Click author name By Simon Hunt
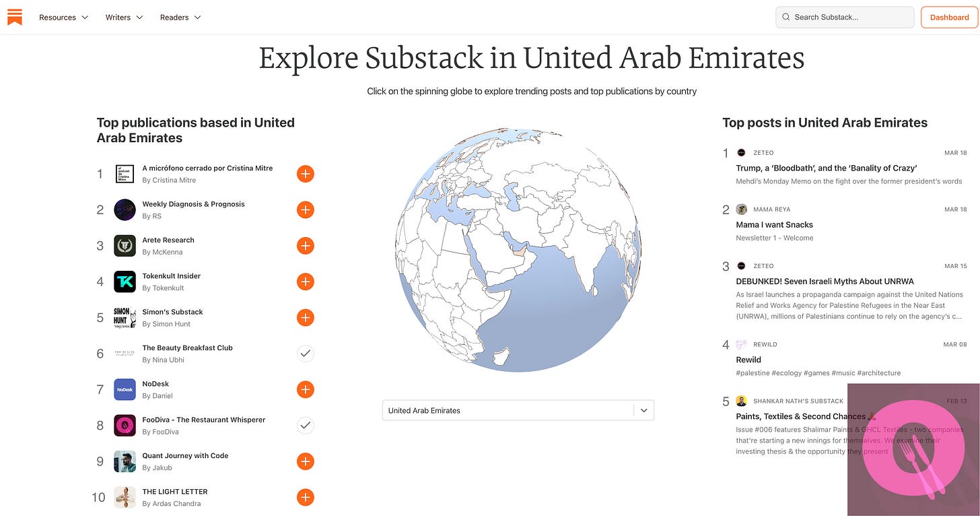The image size is (980, 516). (x=166, y=324)
